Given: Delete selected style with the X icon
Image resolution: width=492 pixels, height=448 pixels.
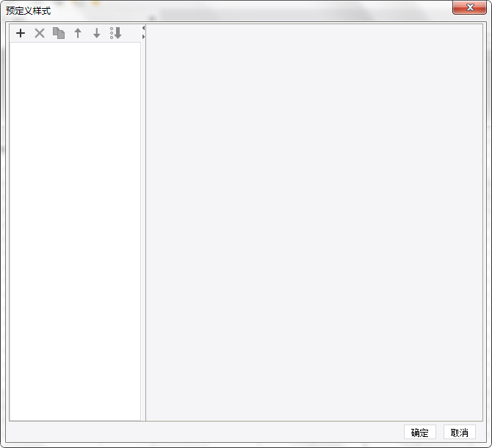Looking at the screenshot, I should (x=40, y=33).
